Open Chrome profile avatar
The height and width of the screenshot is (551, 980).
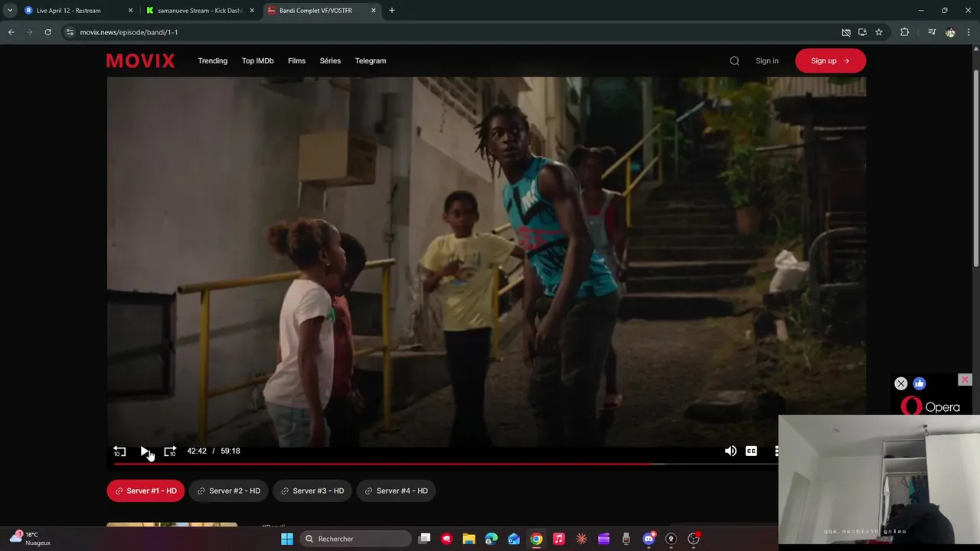pos(950,32)
